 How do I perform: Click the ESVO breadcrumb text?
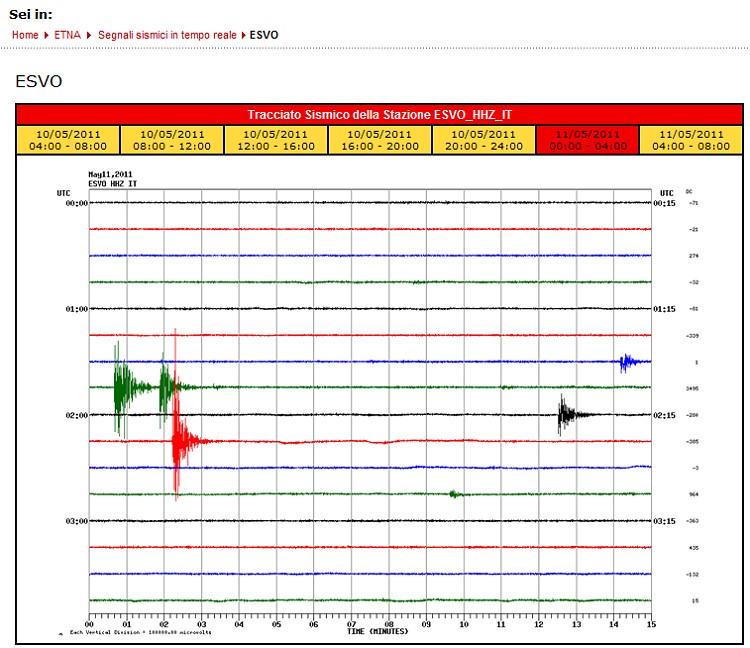click(x=264, y=35)
